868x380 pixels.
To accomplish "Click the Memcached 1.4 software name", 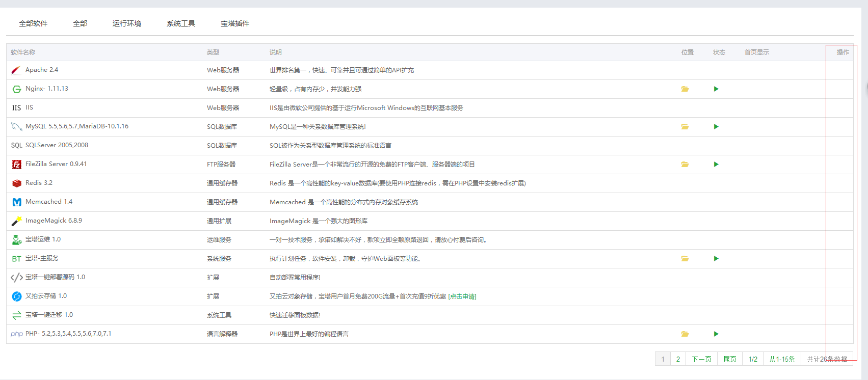I will point(49,202).
